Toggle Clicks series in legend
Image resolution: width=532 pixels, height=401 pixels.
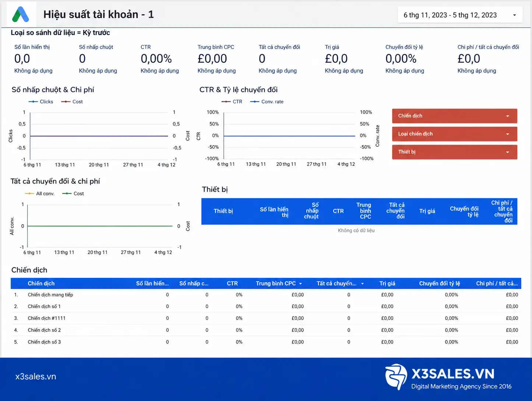41,102
